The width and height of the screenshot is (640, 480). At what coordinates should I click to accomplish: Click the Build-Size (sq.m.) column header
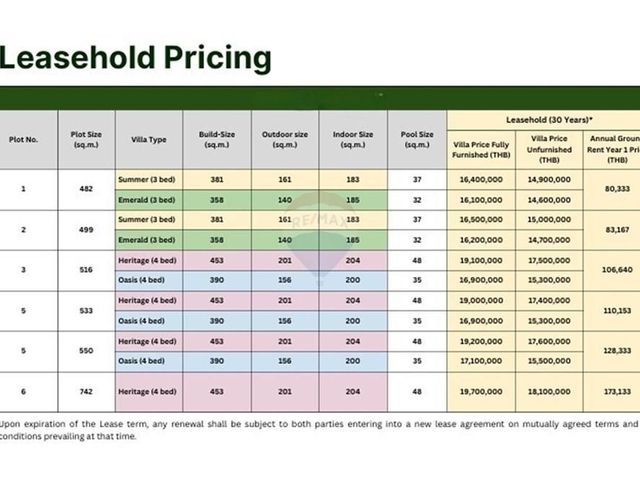click(x=217, y=140)
